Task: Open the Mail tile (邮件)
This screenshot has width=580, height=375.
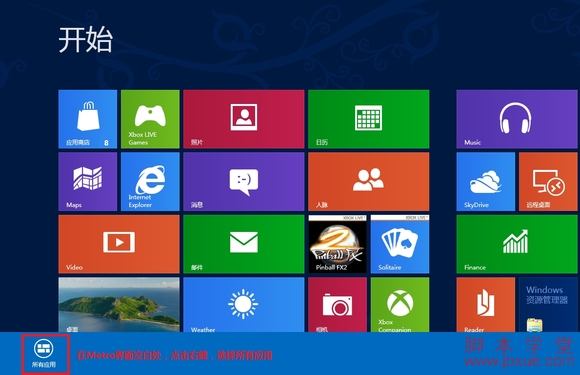Action: pos(244,244)
